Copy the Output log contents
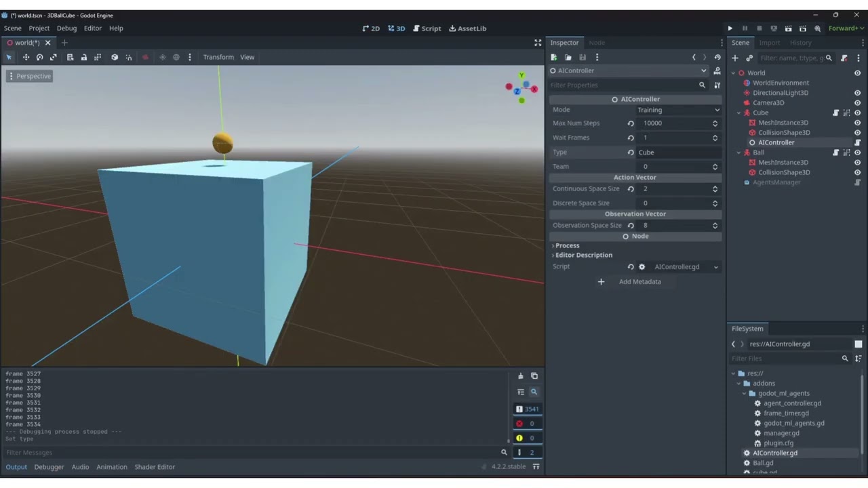This screenshot has height=488, width=868. tap(534, 375)
